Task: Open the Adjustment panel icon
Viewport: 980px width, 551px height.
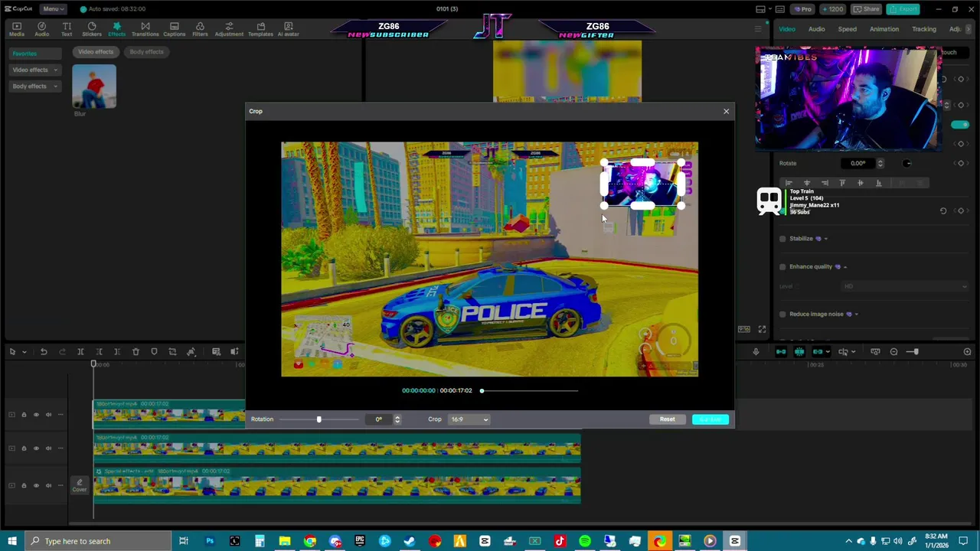Action: coord(229,29)
